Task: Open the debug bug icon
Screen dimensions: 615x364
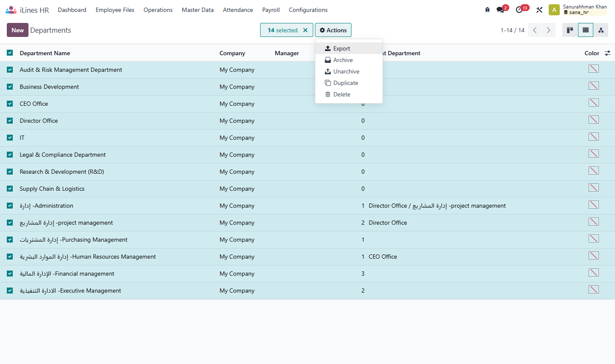Action: [x=487, y=10]
